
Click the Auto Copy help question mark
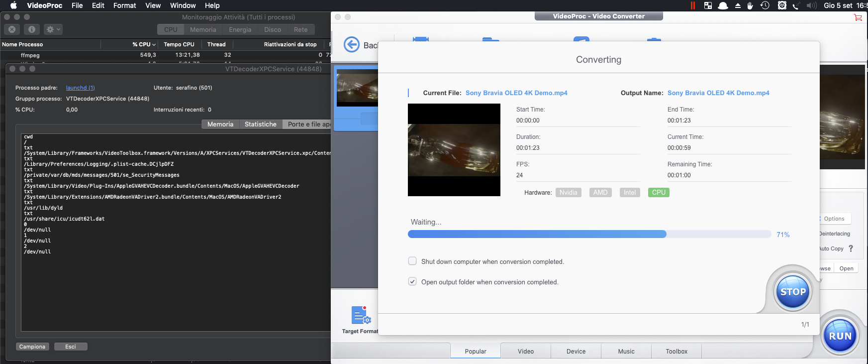tap(851, 248)
